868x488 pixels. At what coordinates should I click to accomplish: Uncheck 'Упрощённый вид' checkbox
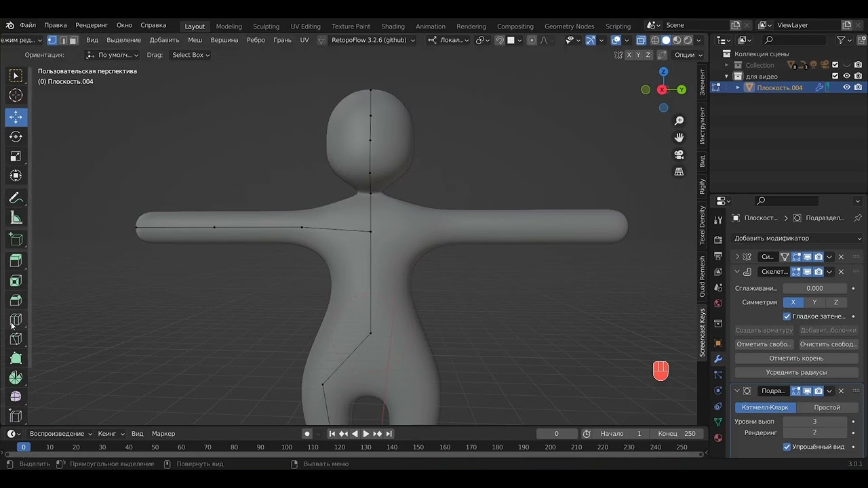point(787,447)
